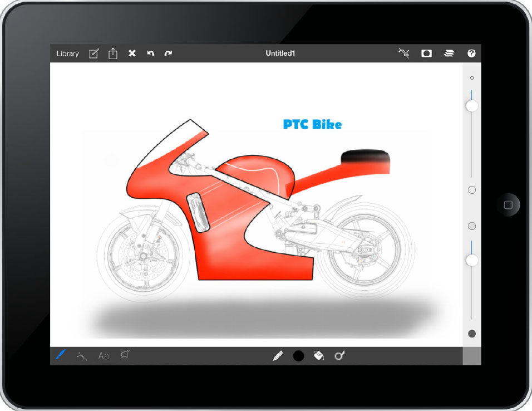The height and width of the screenshot is (411, 532).
Task: Tap the camera/photo import icon
Action: (x=426, y=53)
